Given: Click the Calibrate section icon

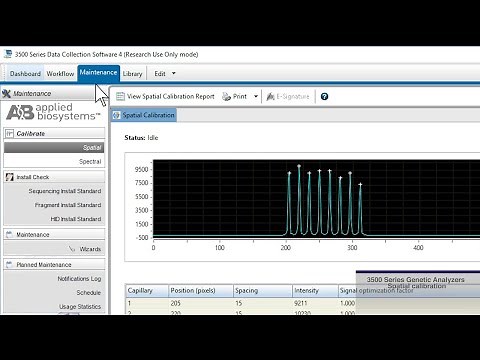Looking at the screenshot, I should [9, 134].
